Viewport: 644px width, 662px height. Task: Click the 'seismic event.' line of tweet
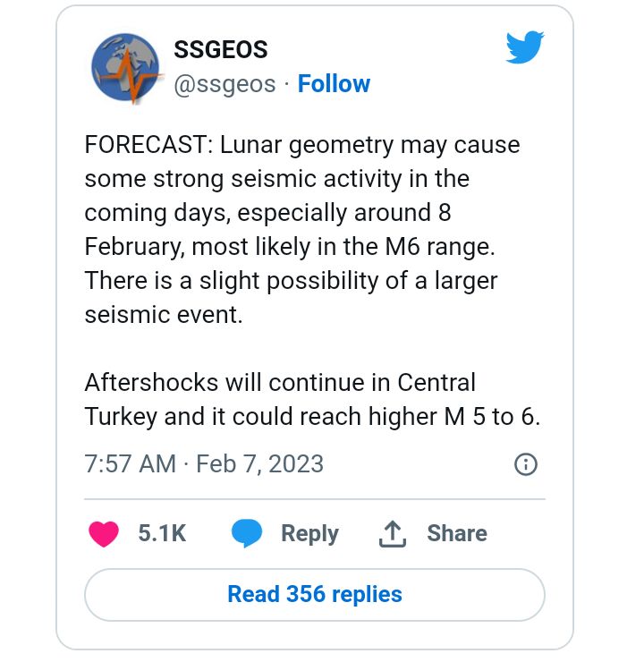(x=164, y=315)
